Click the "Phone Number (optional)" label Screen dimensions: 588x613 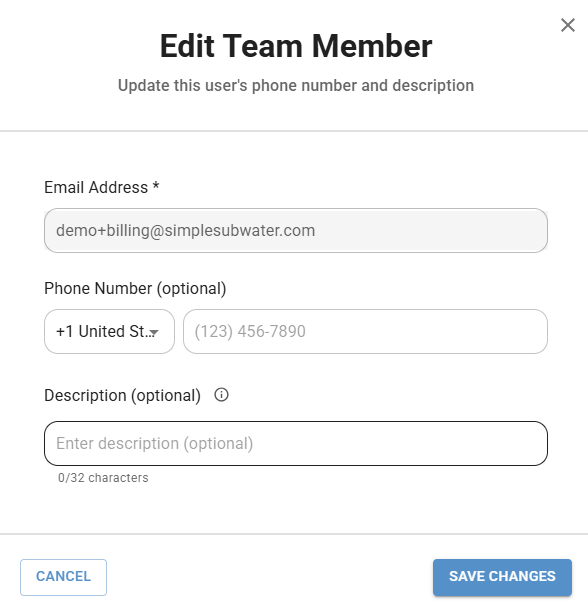point(135,289)
